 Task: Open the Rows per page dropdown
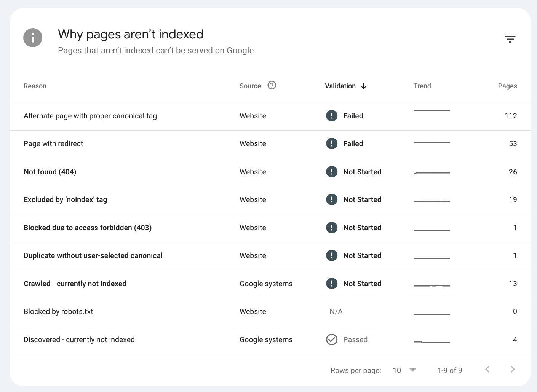coord(404,370)
